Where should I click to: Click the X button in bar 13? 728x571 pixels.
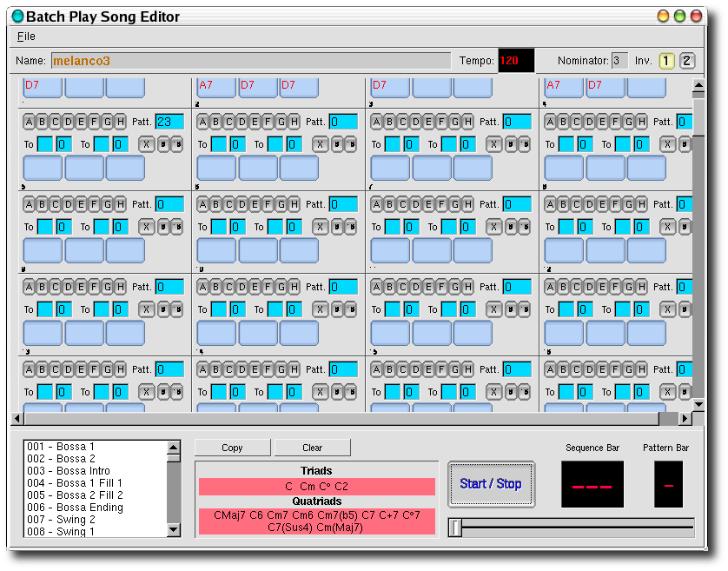[146, 309]
